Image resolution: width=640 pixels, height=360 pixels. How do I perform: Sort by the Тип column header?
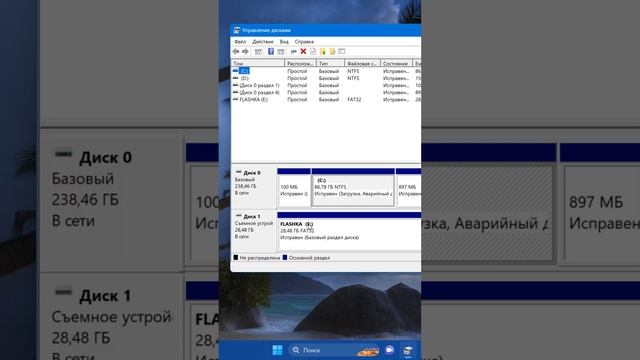click(330, 64)
